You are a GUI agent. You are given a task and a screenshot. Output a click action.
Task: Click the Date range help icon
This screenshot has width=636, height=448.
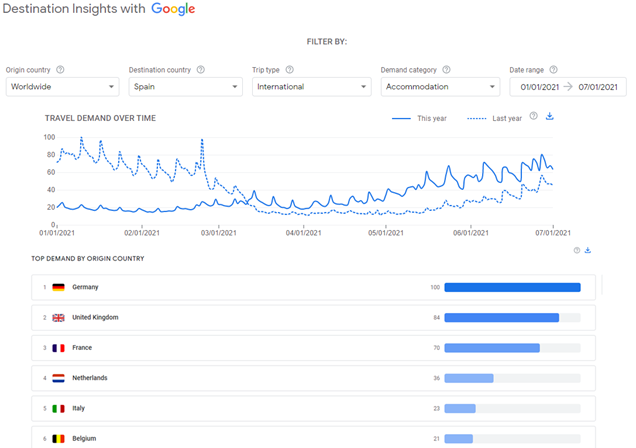click(x=553, y=69)
